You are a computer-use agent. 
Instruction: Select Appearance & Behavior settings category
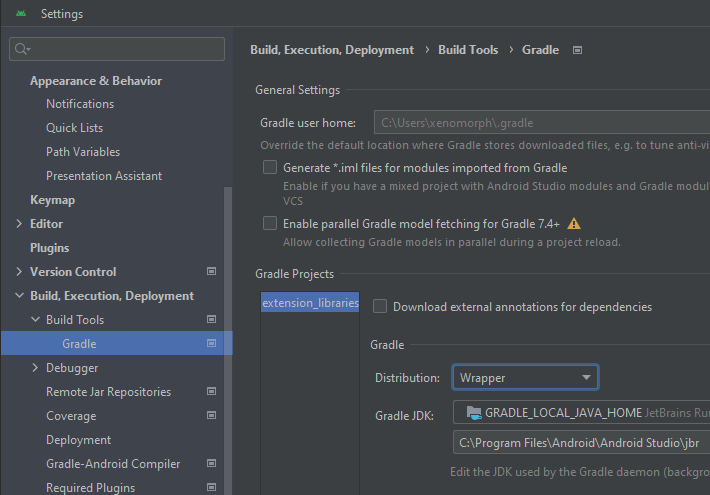click(96, 81)
